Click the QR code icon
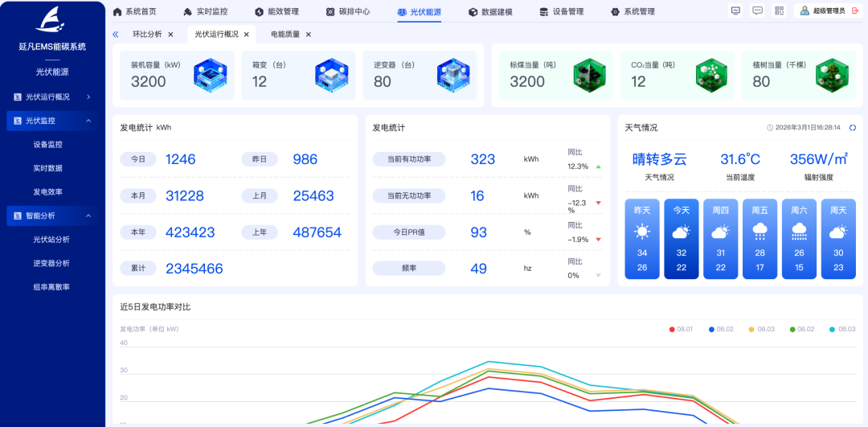The image size is (868, 427). tap(779, 10)
